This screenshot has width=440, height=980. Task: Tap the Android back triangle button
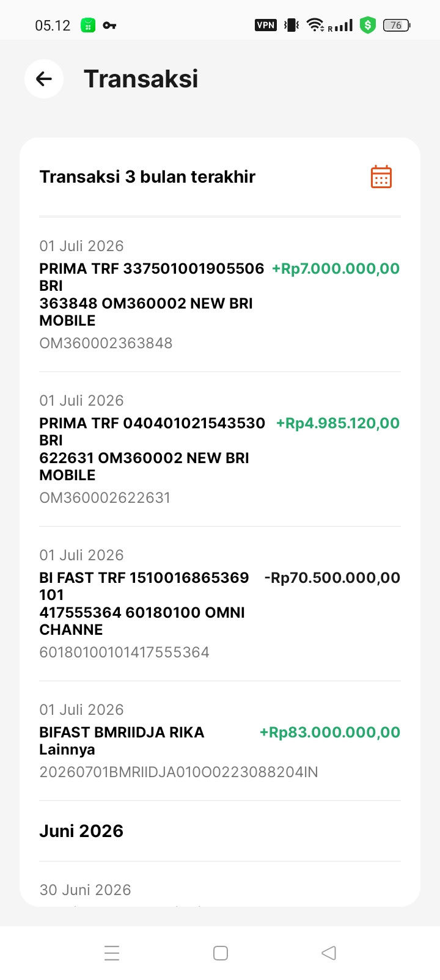(329, 953)
